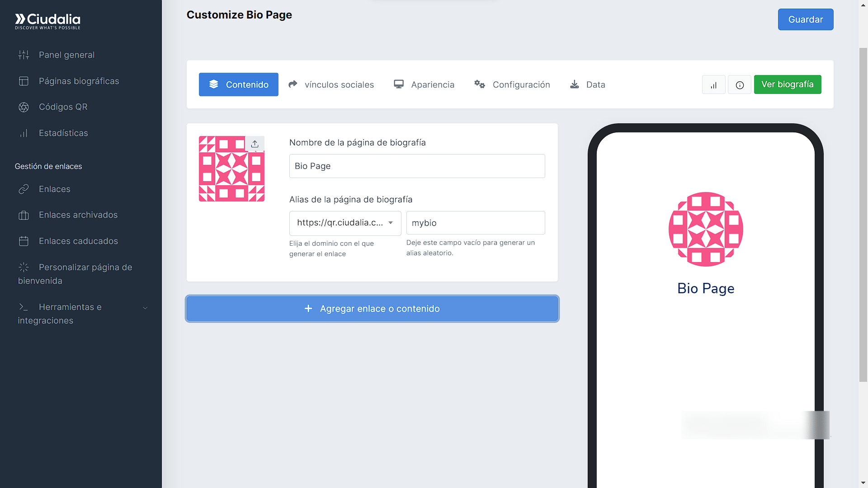Open Panel general from the sidebar
The height and width of the screenshot is (488, 868).
66,55
